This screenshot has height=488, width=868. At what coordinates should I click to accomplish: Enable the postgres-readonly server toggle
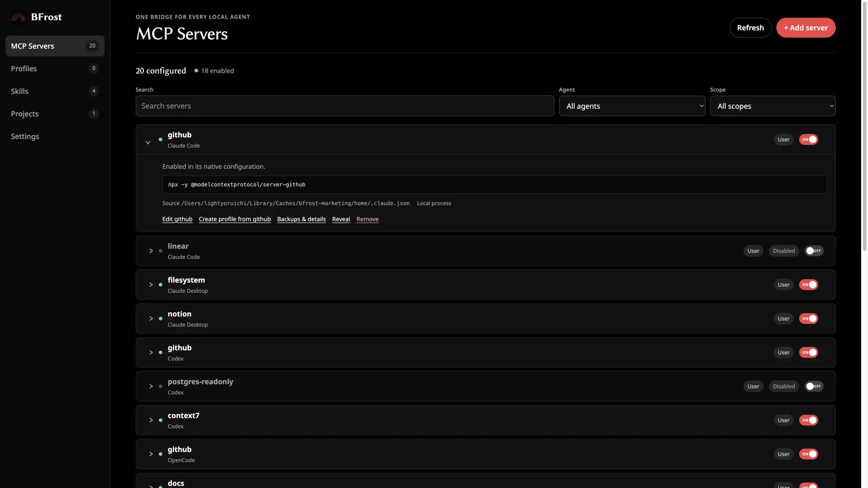[x=814, y=386]
